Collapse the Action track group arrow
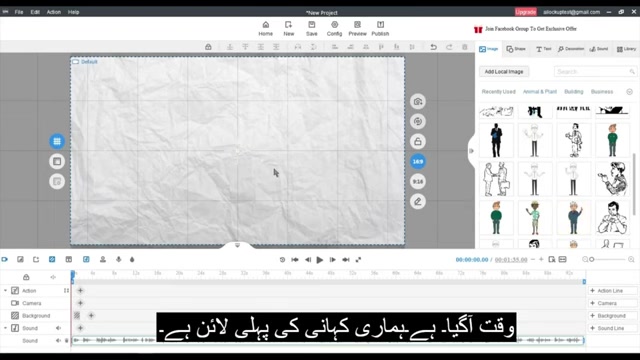640x360 pixels. (5, 291)
